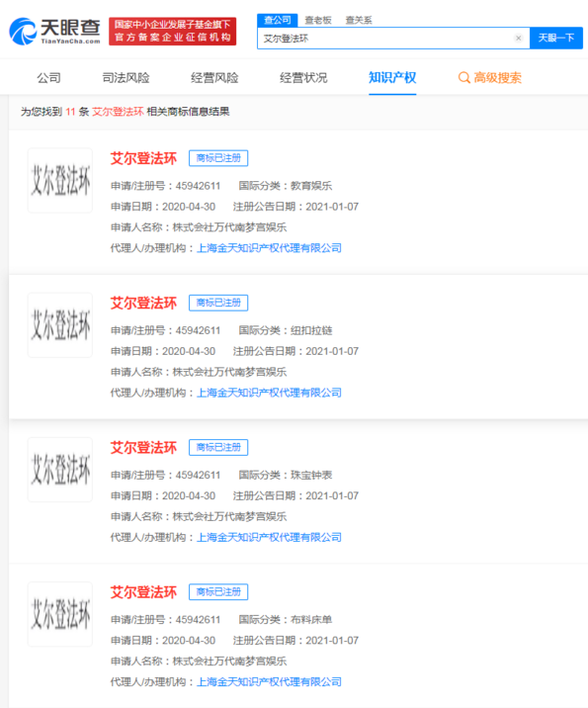This screenshot has width=588, height=708.
Task: Click 国际分类：布料床单 text
Action: pyautogui.click(x=286, y=619)
